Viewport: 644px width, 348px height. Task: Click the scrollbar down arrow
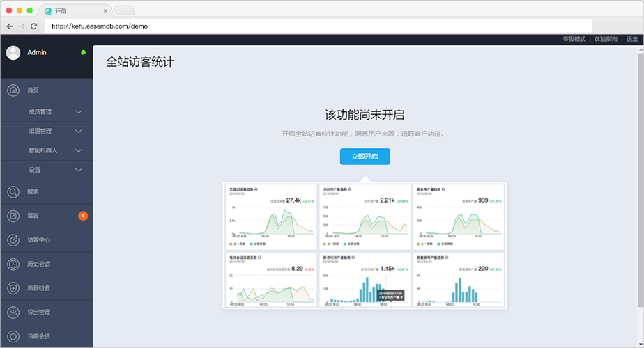pos(641,345)
